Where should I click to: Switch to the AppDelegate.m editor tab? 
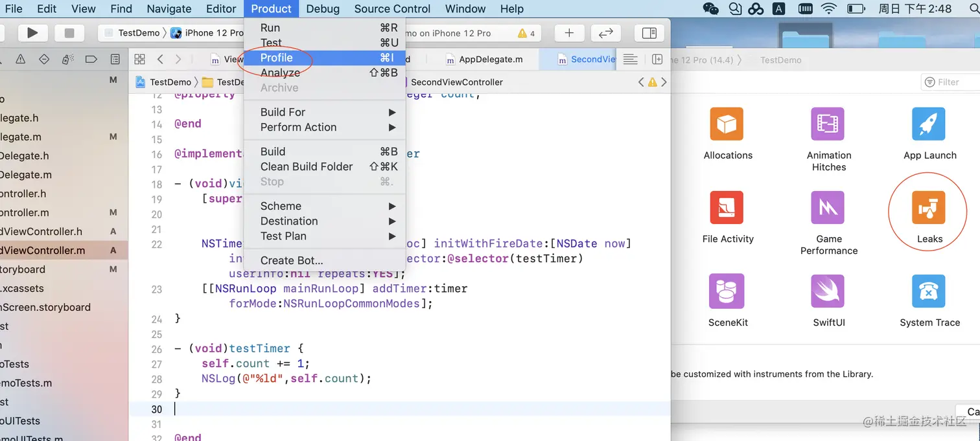485,59
